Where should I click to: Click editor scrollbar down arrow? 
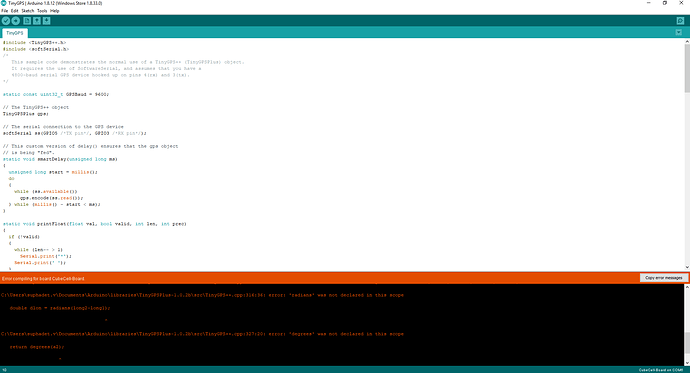click(x=687, y=267)
